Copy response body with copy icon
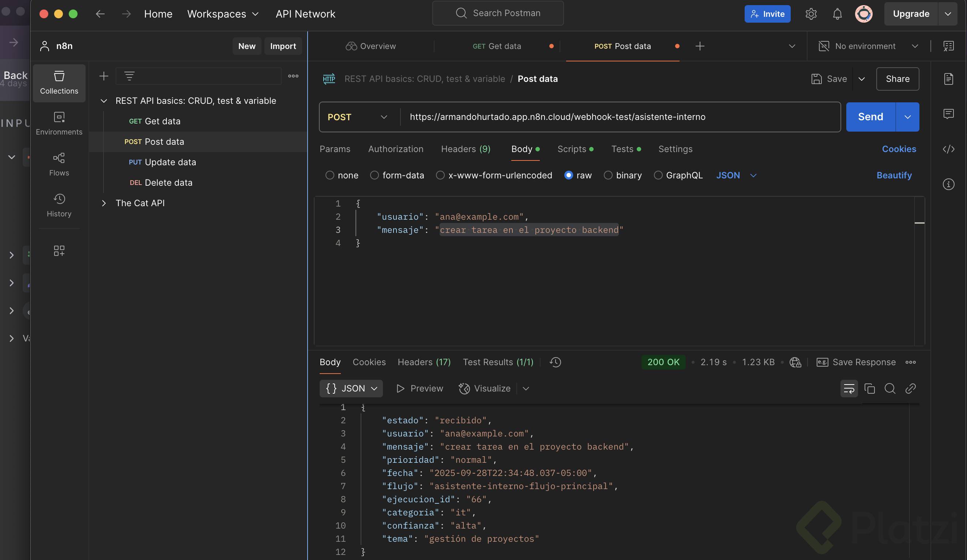The height and width of the screenshot is (560, 967). click(869, 389)
